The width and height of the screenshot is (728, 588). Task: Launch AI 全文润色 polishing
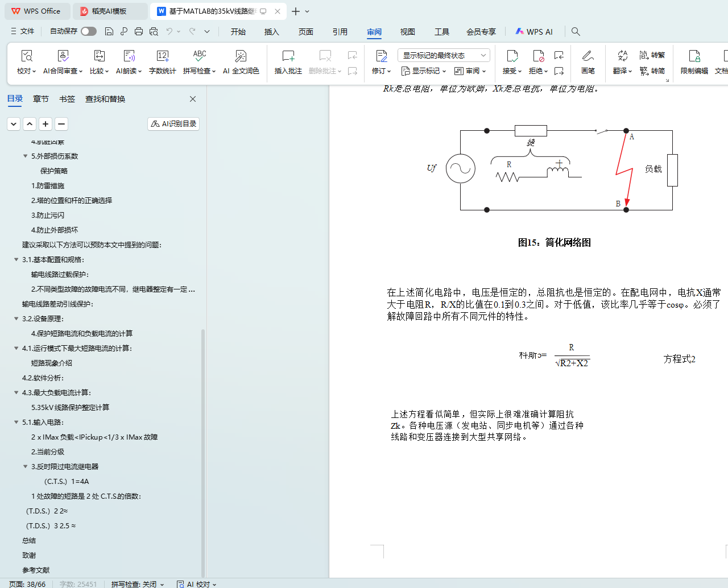click(x=241, y=63)
